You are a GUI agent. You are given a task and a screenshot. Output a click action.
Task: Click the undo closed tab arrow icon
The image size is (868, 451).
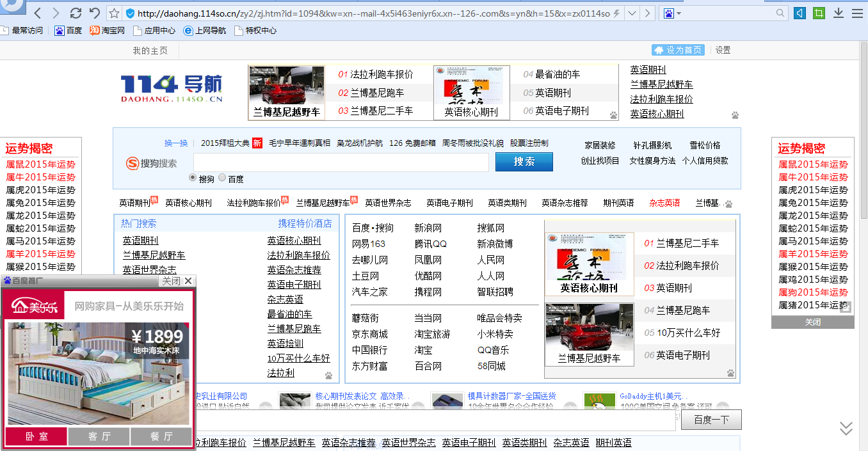[x=93, y=12]
